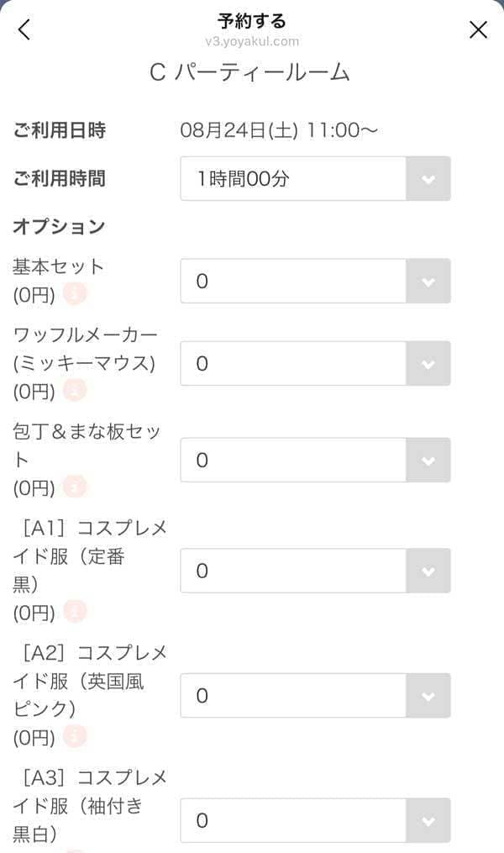Image resolution: width=504 pixels, height=853 pixels.
Task: Open A3 袖付き黒白 quantity dropdown
Action: click(315, 819)
